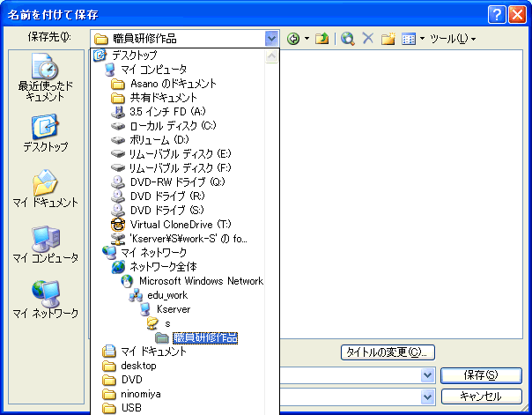
Task: Open the file name dropdown arrow
Action: [428, 375]
